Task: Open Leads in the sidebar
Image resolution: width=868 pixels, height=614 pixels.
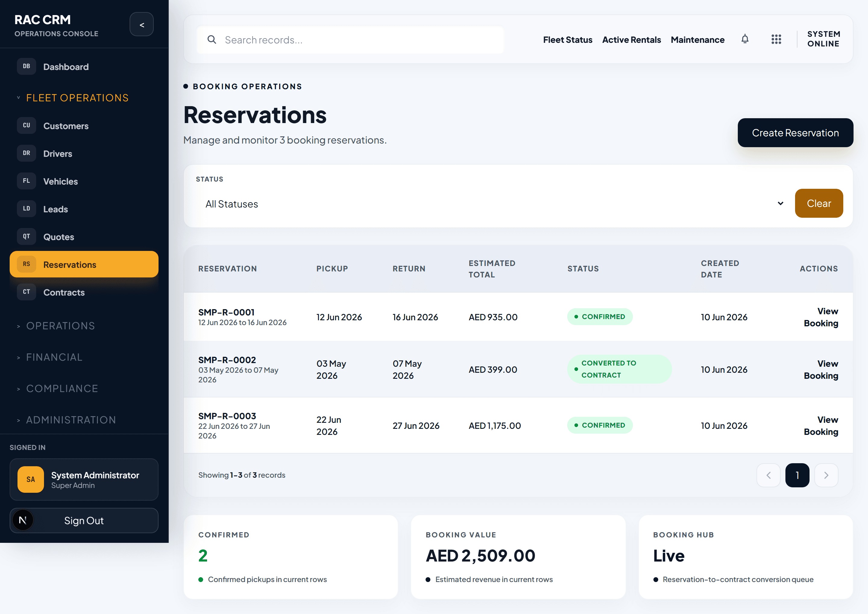Action: [x=84, y=209]
